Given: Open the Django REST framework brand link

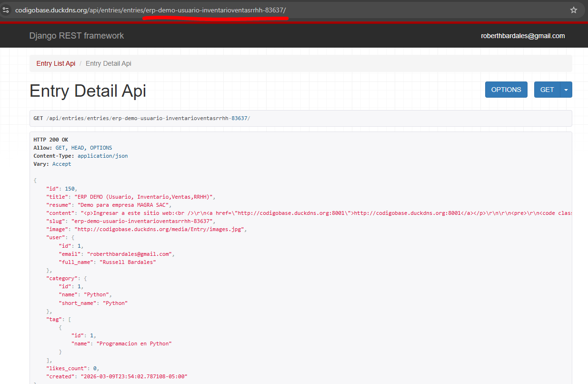Looking at the screenshot, I should [77, 36].
